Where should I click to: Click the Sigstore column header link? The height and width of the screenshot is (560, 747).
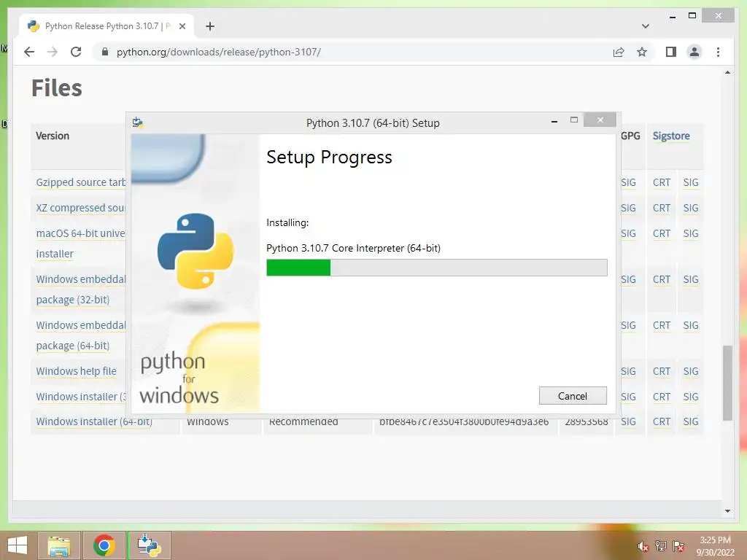coord(671,136)
